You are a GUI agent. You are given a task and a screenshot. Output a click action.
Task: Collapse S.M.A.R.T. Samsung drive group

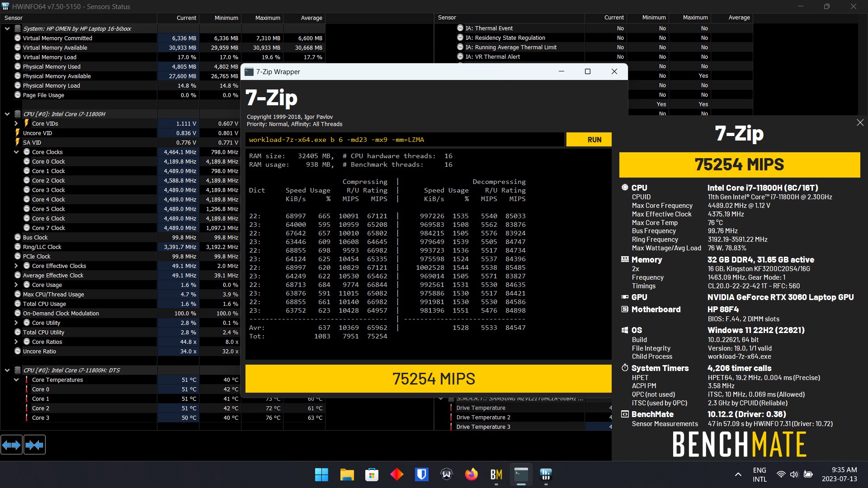pos(441,399)
